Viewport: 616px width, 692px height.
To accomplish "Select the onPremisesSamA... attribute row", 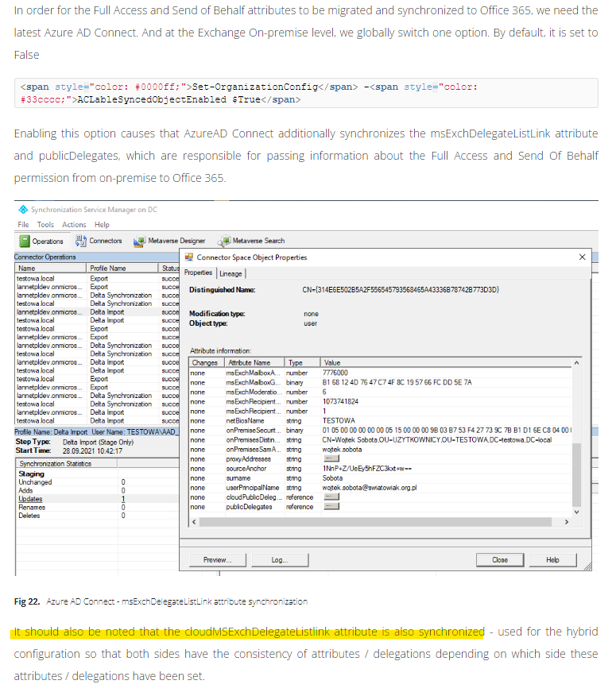I will click(381, 450).
